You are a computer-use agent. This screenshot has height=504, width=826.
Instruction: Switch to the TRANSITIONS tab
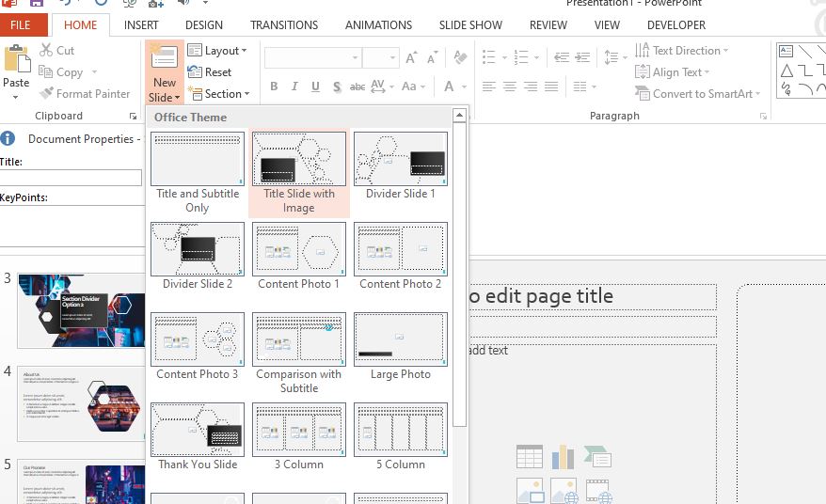[x=284, y=25]
